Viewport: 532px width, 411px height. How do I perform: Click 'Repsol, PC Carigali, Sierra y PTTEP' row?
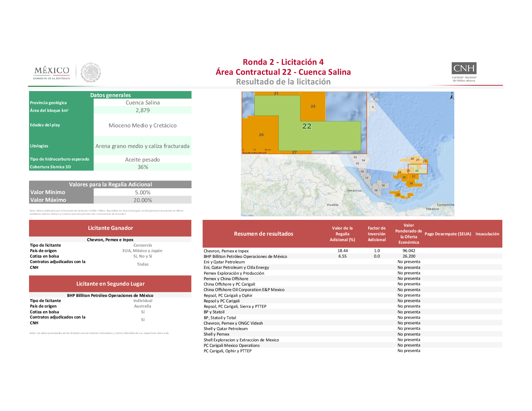[x=352, y=306]
